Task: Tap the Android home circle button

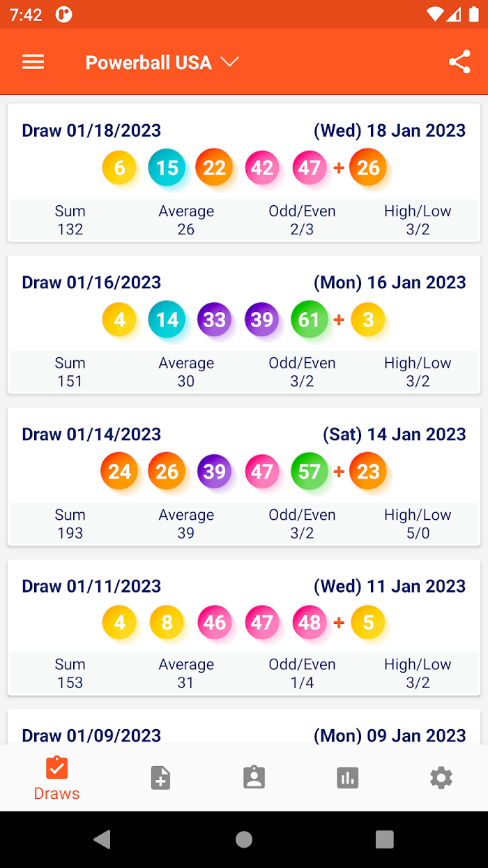Action: [x=244, y=839]
